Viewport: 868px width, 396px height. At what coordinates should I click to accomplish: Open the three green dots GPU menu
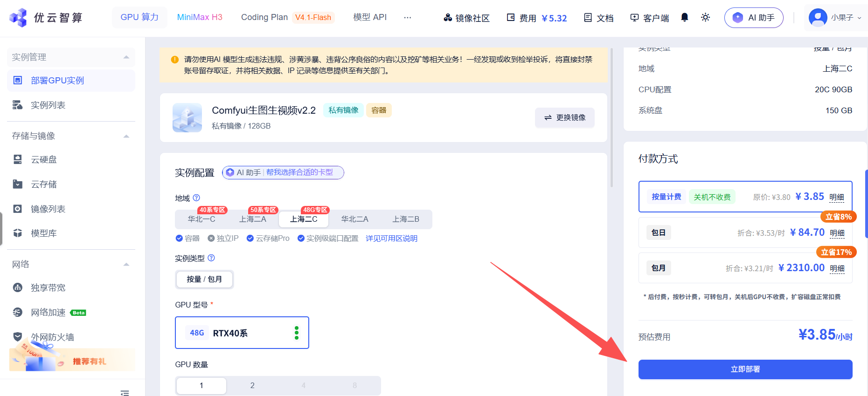pyautogui.click(x=297, y=333)
